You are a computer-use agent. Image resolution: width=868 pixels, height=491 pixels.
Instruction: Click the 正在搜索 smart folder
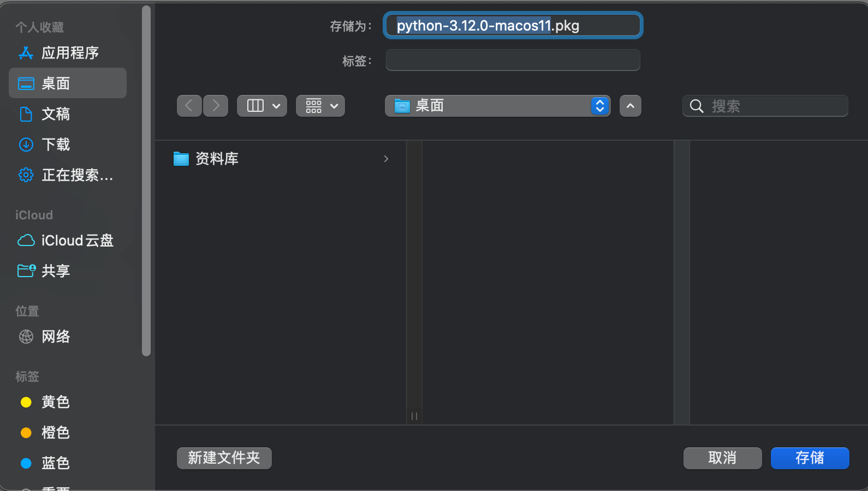click(x=78, y=175)
